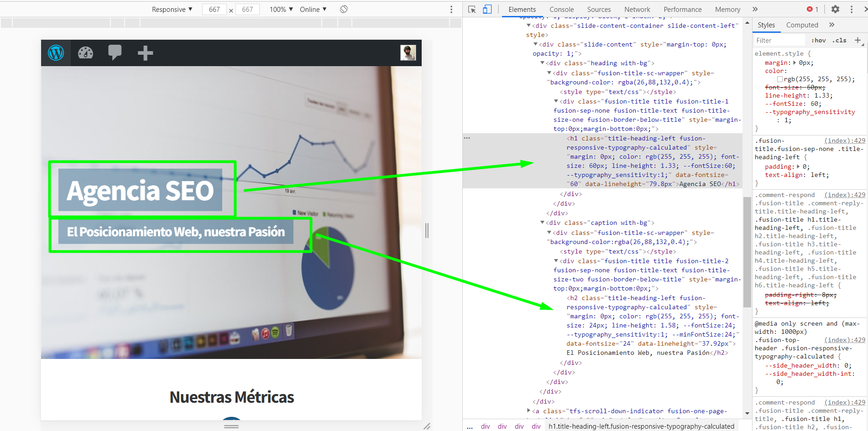Click the comments speech bubble icon

click(x=115, y=53)
